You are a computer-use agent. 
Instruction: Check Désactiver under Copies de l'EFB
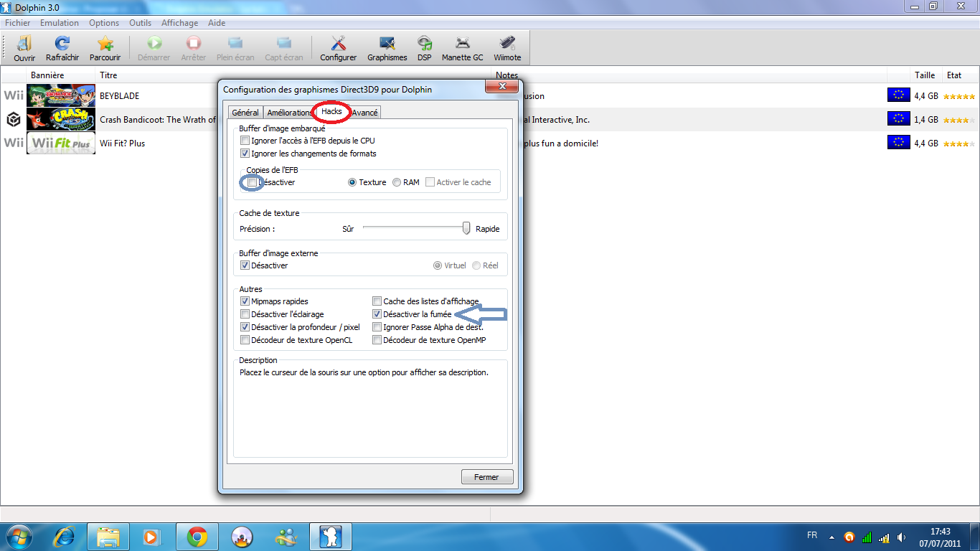click(251, 182)
